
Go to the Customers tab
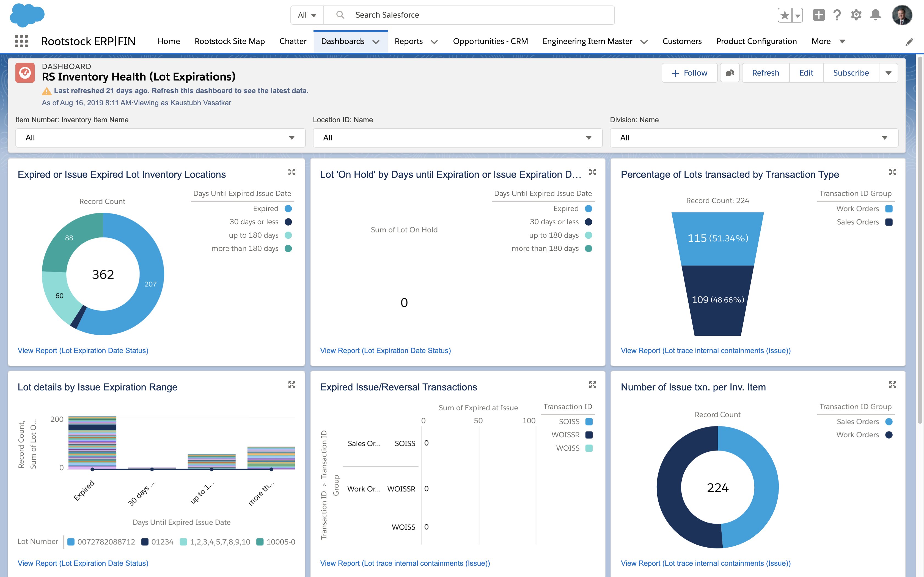[x=682, y=41]
